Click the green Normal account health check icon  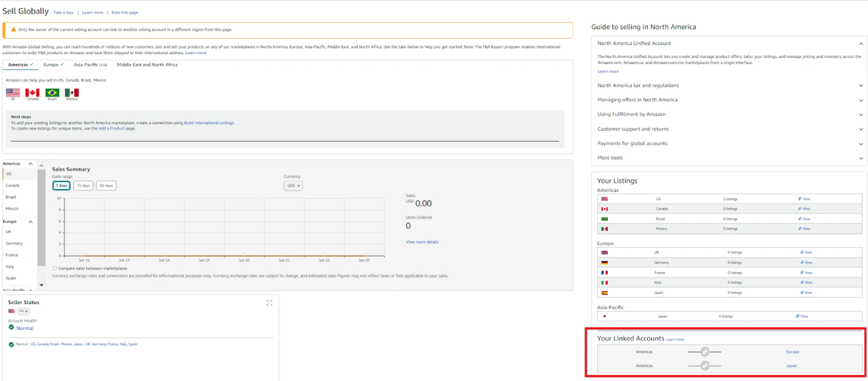point(11,327)
